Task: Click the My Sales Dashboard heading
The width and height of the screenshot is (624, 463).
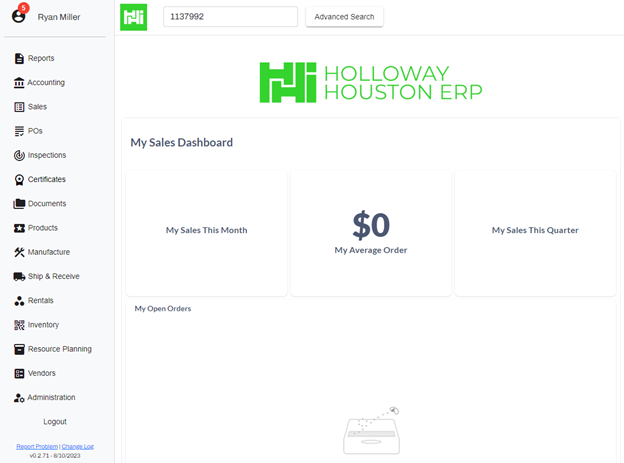Action: pos(181,143)
